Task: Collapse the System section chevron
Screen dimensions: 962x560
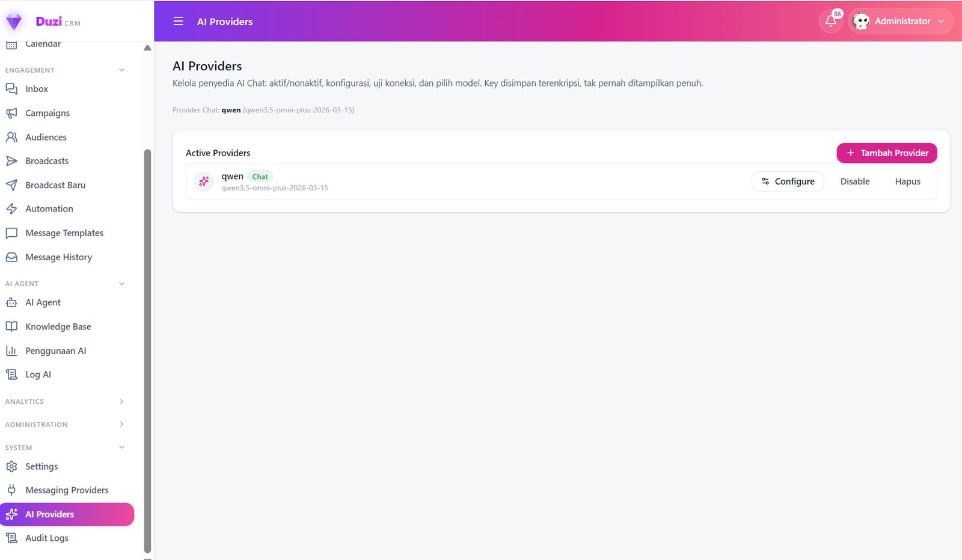Action: tap(122, 448)
